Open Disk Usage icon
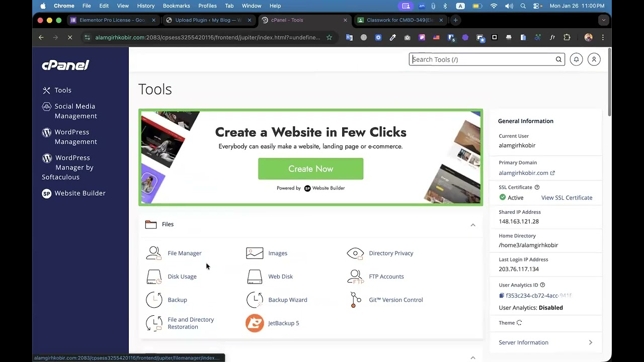 click(153, 277)
